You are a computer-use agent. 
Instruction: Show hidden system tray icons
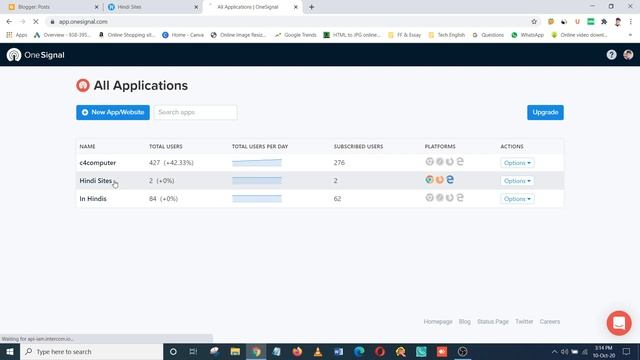pyautogui.click(x=554, y=351)
